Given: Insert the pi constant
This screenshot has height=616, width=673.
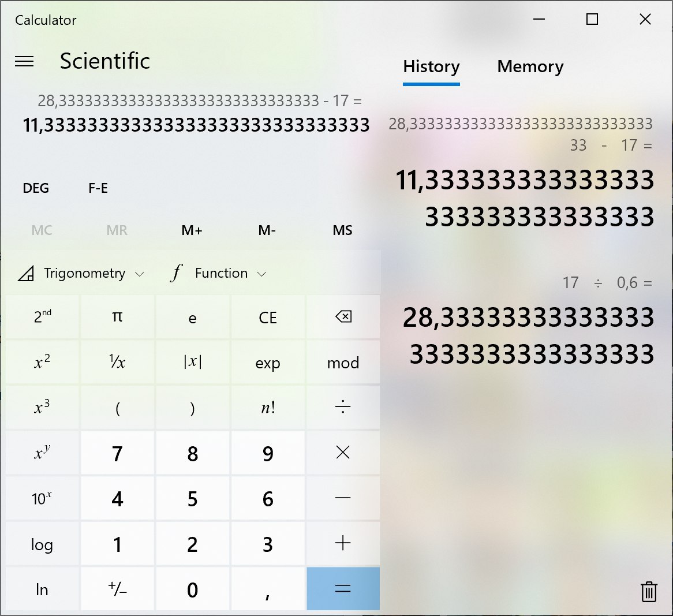Looking at the screenshot, I should [117, 317].
